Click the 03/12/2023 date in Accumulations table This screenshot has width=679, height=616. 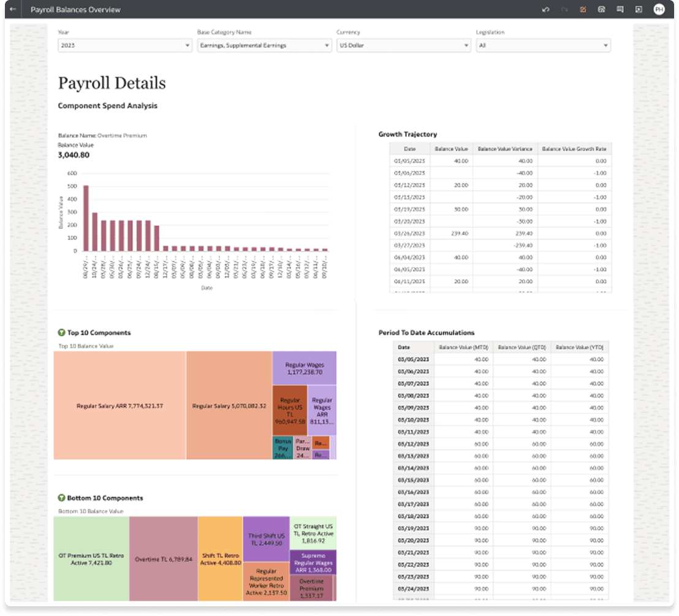point(413,444)
